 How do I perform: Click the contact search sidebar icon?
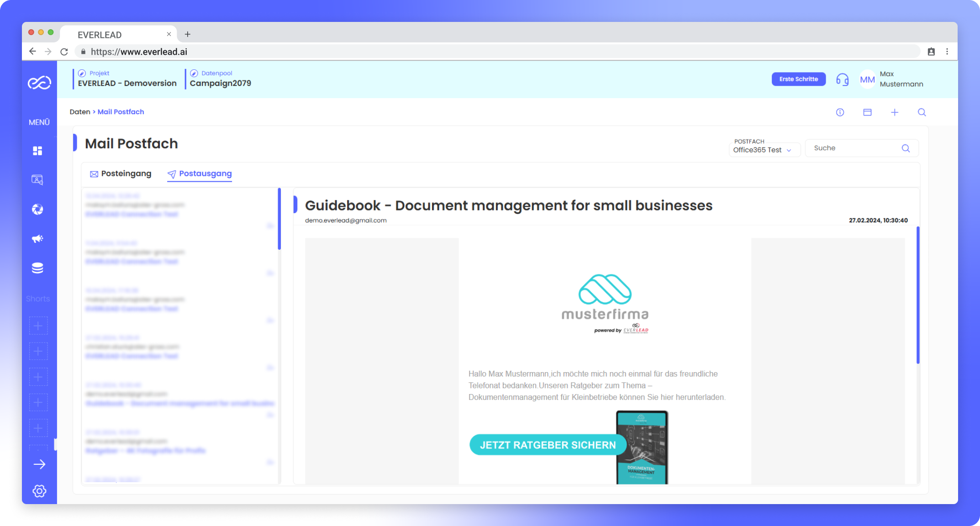[x=37, y=180]
